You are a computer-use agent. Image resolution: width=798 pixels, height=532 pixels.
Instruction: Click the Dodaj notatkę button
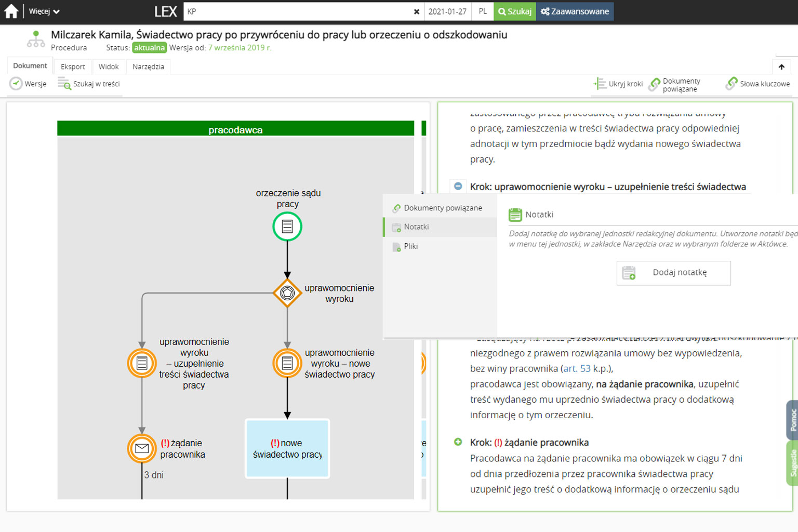point(673,273)
